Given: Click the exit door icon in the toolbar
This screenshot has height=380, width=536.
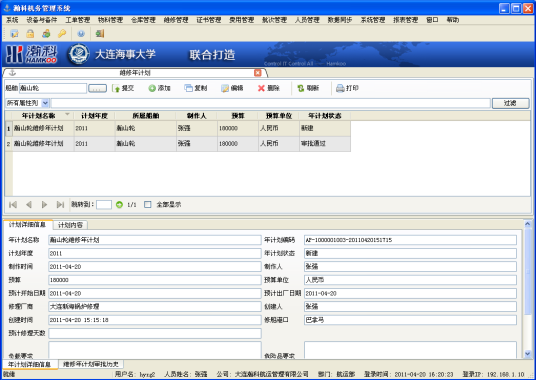Looking at the screenshot, I should coord(99,33).
